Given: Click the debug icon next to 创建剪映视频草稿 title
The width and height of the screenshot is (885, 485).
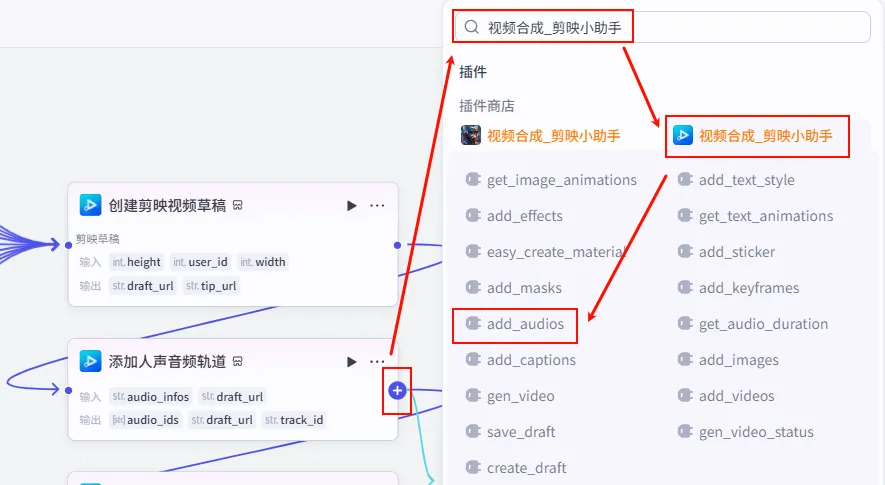Looking at the screenshot, I should click(238, 206).
